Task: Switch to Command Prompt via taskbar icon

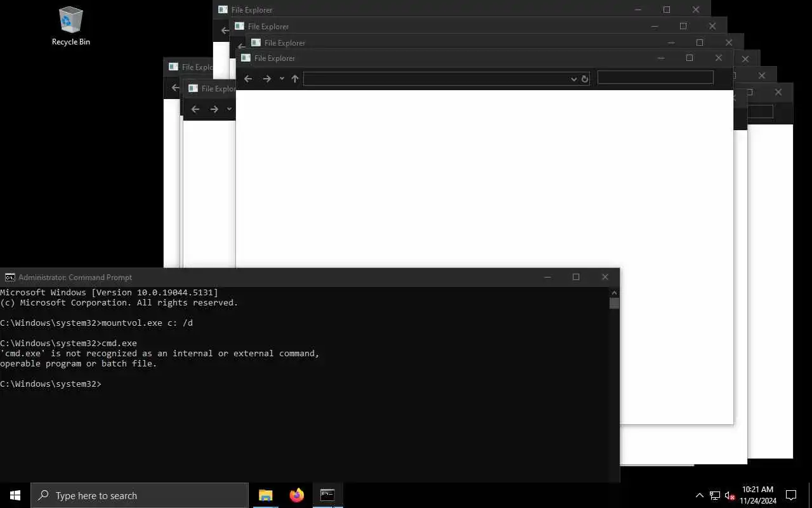Action: pyautogui.click(x=327, y=495)
